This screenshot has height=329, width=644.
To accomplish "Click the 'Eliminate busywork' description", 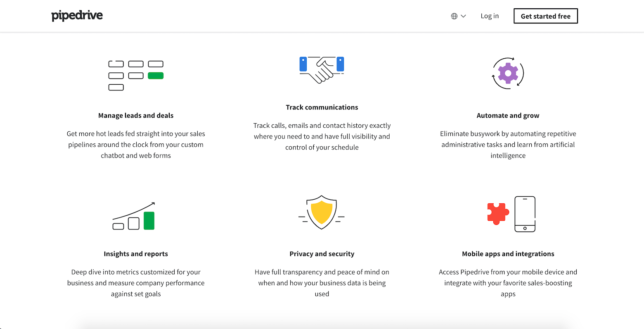I will (508, 145).
